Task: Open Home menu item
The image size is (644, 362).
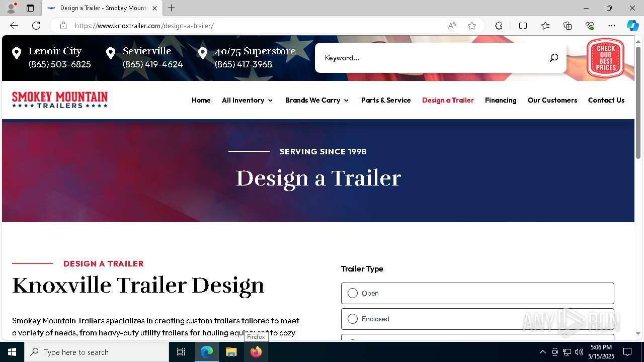Action: click(201, 100)
